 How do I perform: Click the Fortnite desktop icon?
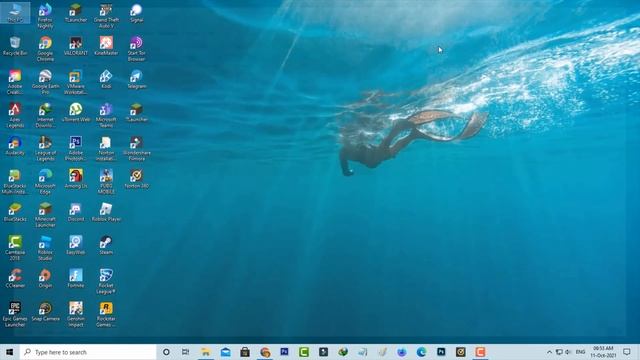tap(76, 278)
